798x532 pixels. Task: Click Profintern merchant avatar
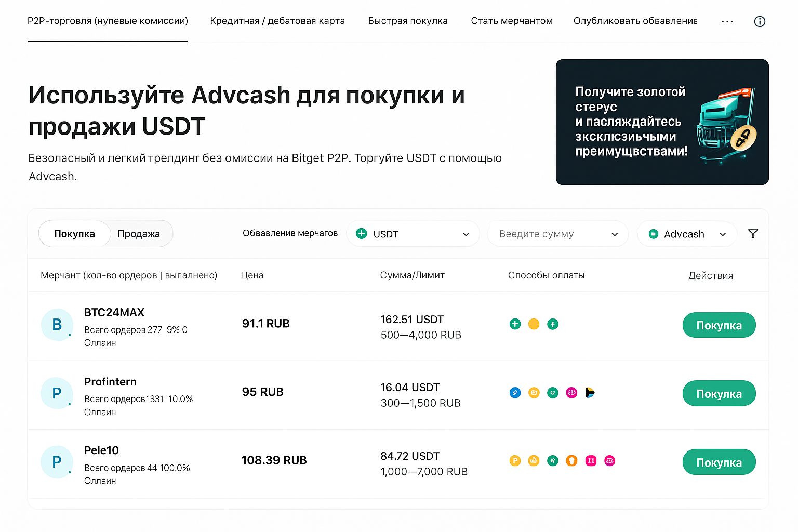tap(57, 393)
